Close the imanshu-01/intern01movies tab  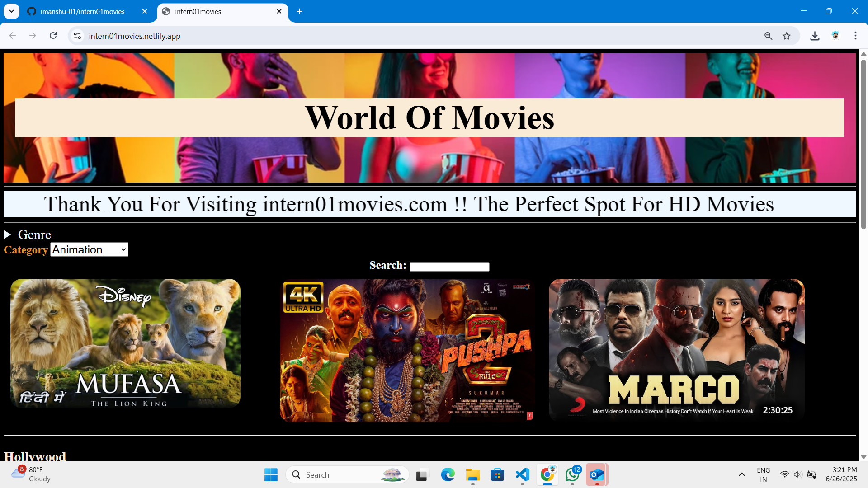[x=145, y=12]
